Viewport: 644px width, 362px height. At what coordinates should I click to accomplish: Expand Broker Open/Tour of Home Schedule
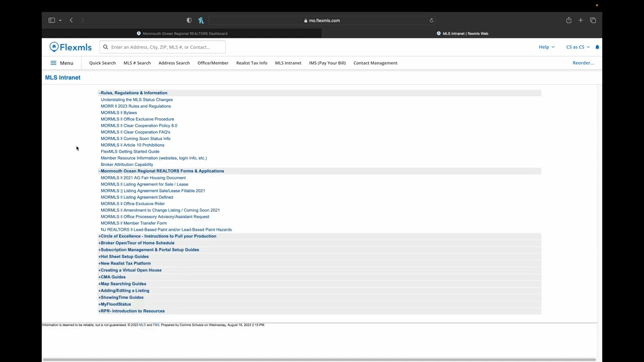[x=136, y=243]
